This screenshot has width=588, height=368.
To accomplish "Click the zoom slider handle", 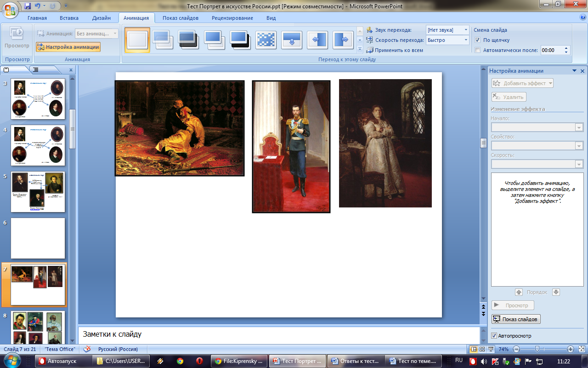I will [x=537, y=349].
